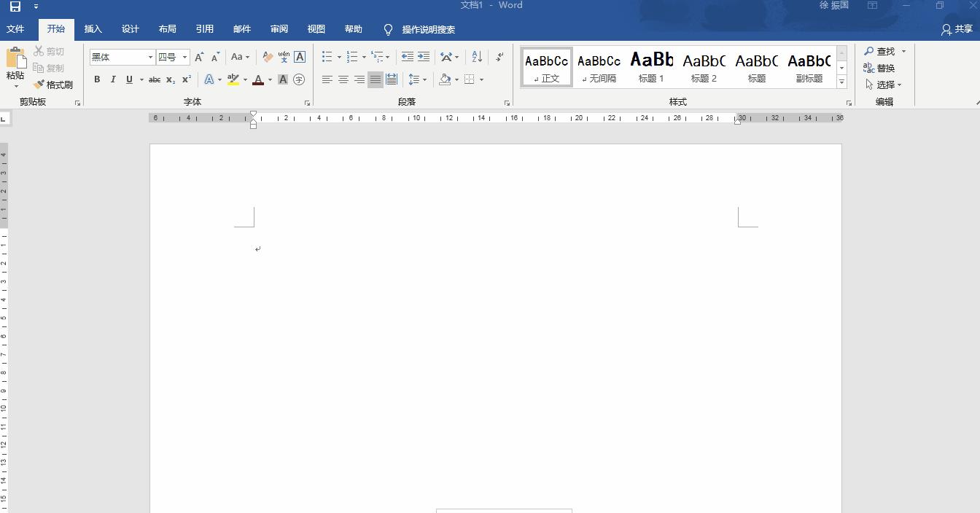This screenshot has width=980, height=513.
Task: Click the Superscript x² icon
Action: click(x=187, y=79)
